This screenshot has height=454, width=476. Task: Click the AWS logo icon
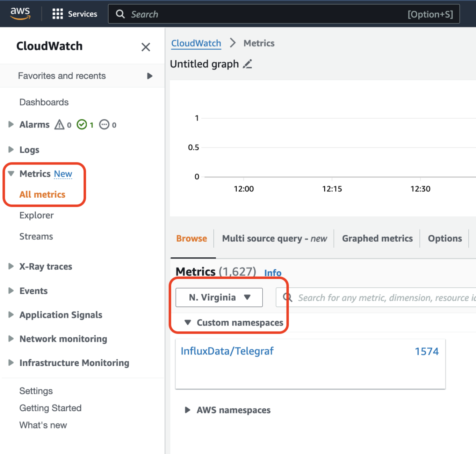(x=20, y=13)
